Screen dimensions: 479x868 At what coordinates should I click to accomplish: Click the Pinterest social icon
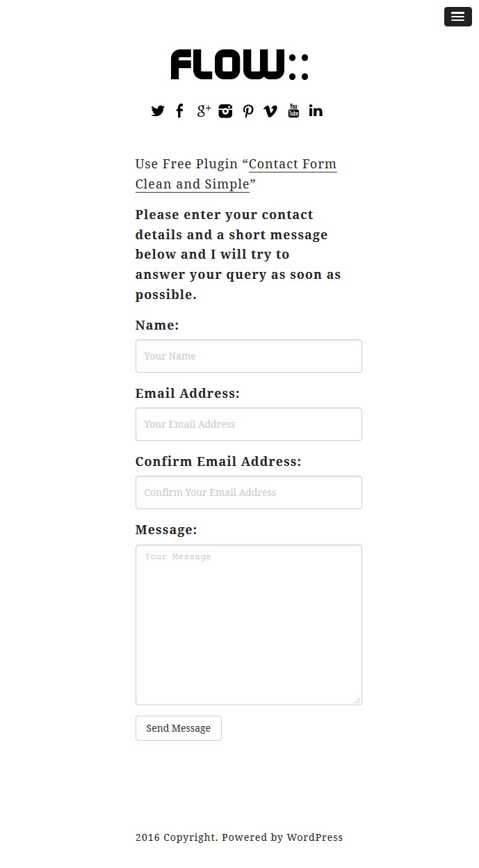(x=248, y=111)
